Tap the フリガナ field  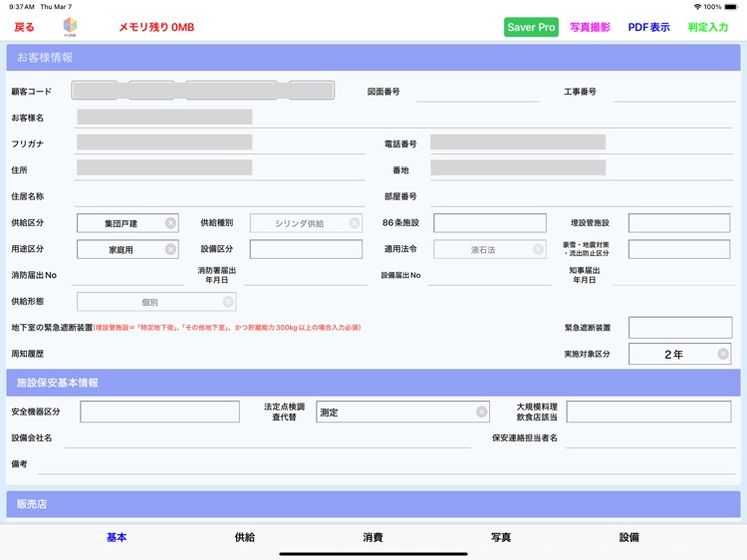pyautogui.click(x=220, y=142)
